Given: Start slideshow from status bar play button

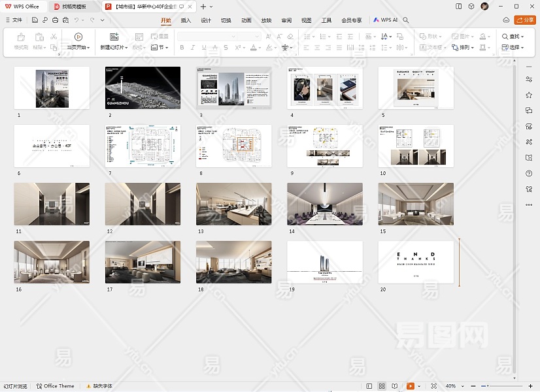Looking at the screenshot, I should 411,386.
